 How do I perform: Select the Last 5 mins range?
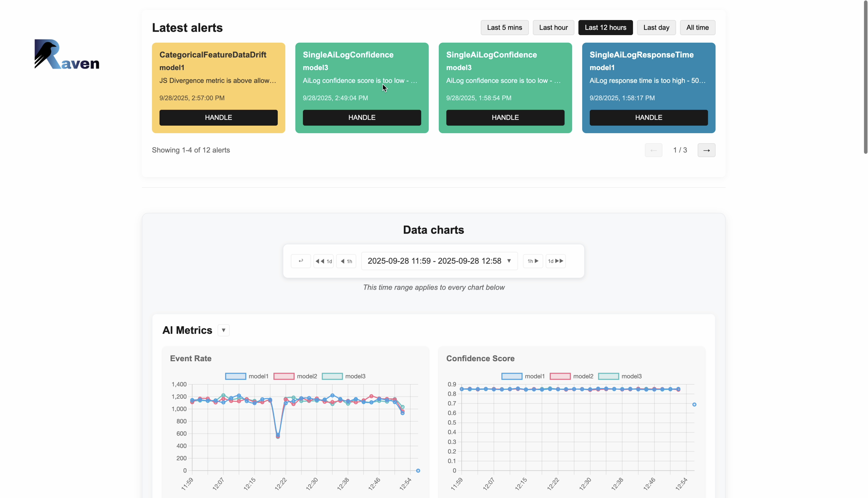(504, 27)
